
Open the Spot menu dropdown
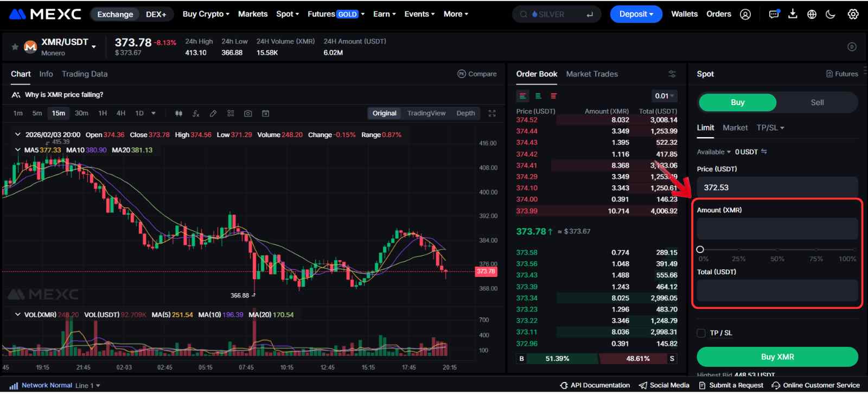click(288, 14)
